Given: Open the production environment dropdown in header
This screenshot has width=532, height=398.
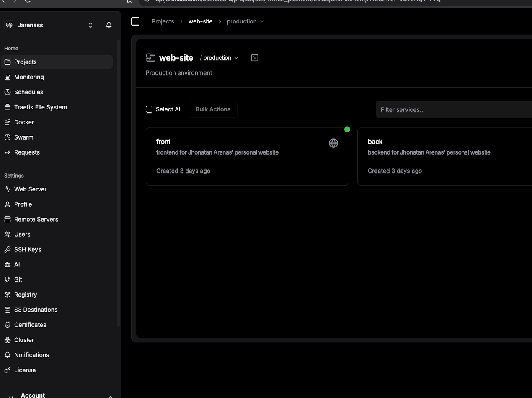Looking at the screenshot, I should pos(220,58).
